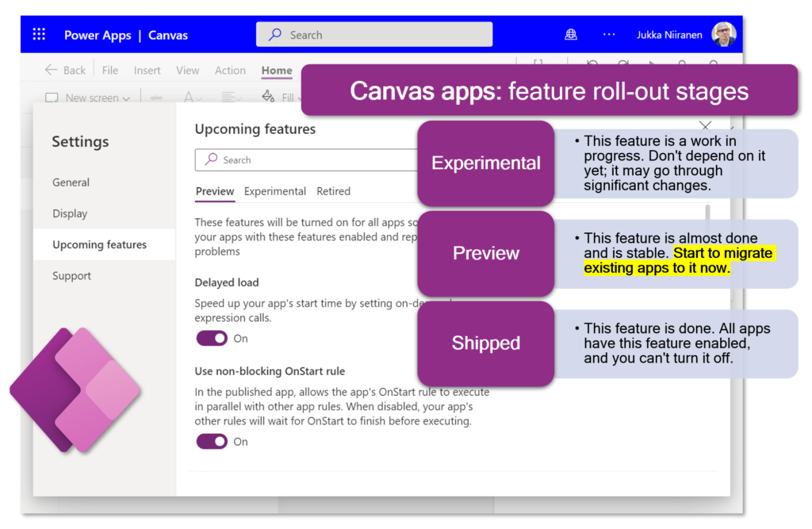Close the Settings dialog with X
812x529 pixels.
point(705,126)
